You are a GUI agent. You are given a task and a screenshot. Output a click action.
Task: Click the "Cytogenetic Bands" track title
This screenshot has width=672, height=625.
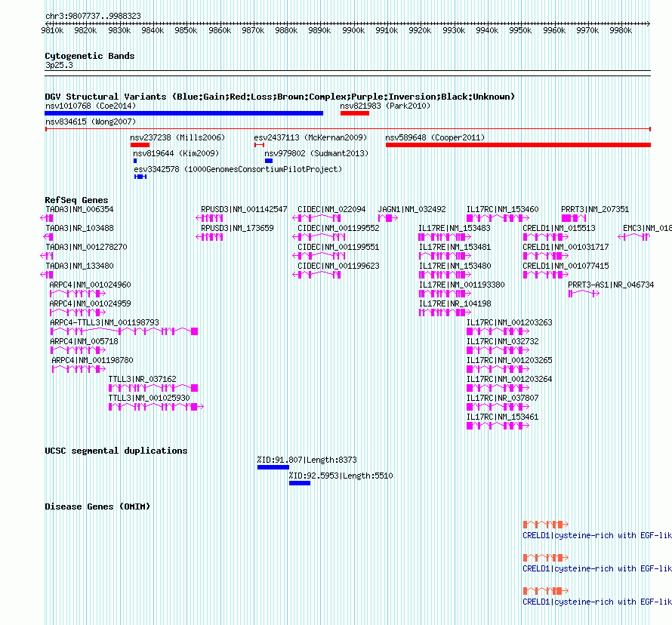[x=90, y=56]
